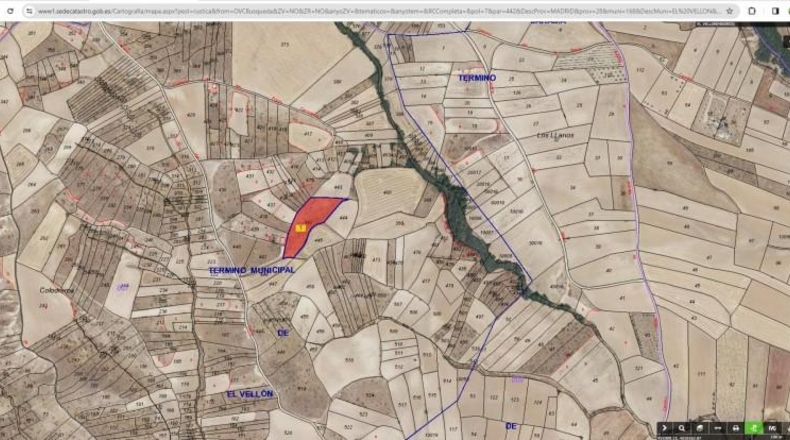Toggle the browser side panel
Viewport: 790px width, 440px height.
[775, 11]
